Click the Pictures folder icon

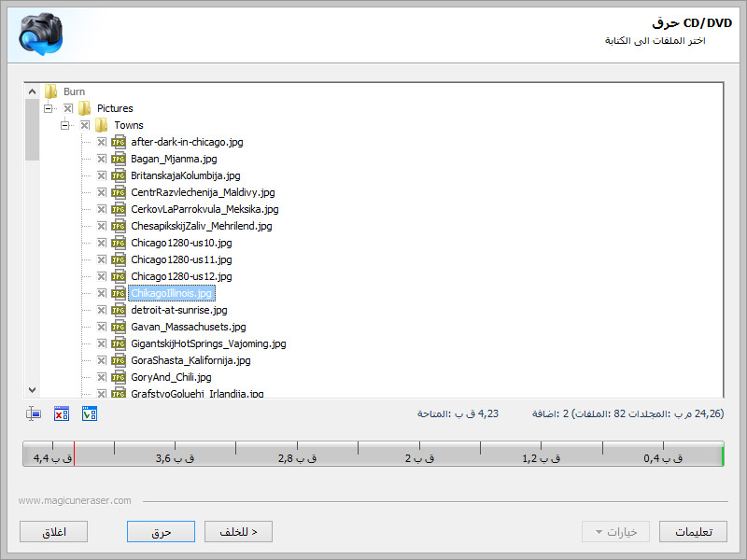tap(85, 108)
